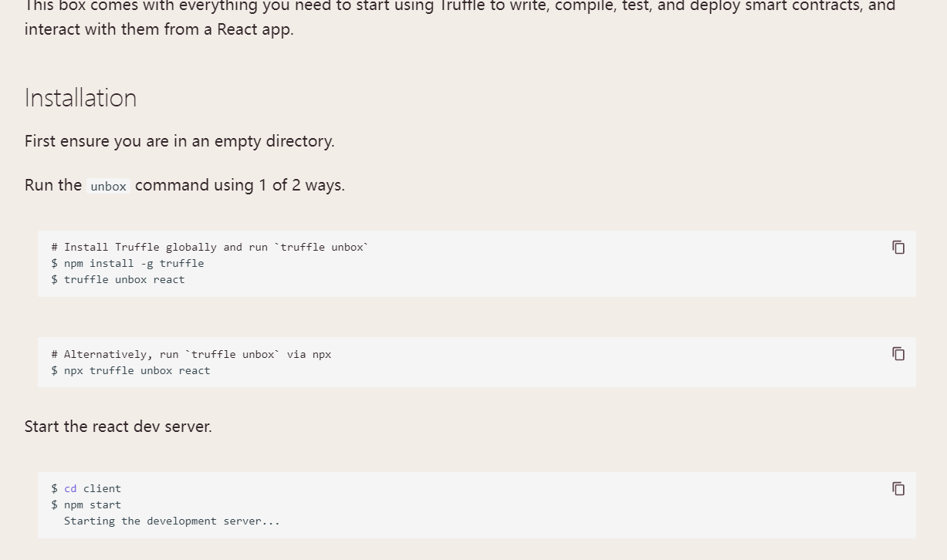Click the inline 'unbox' code label

[x=108, y=187]
